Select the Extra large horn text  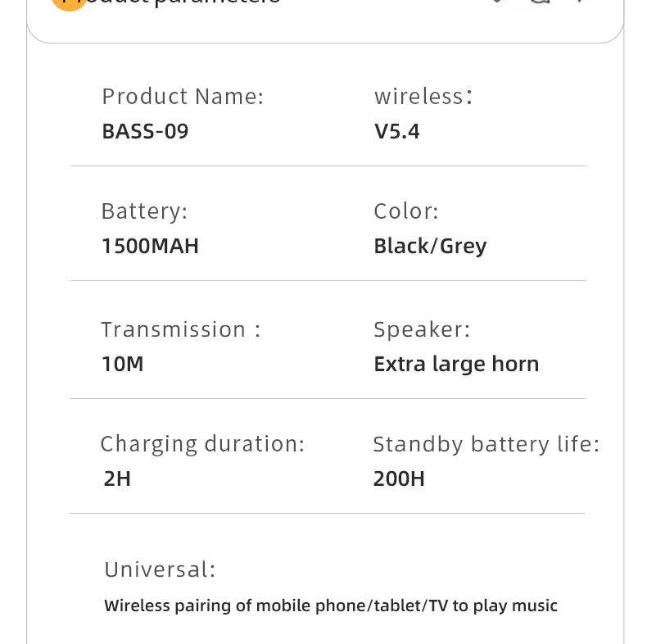(456, 365)
